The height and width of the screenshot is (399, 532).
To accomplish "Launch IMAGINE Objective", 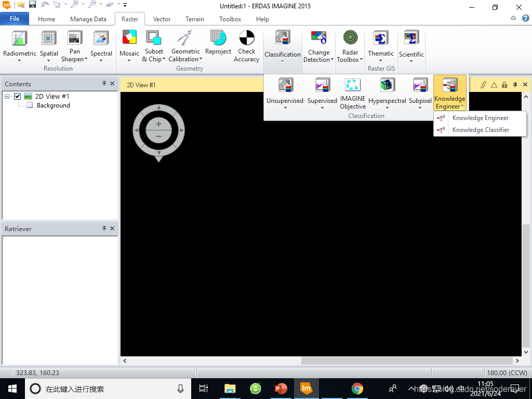I will click(353, 85).
